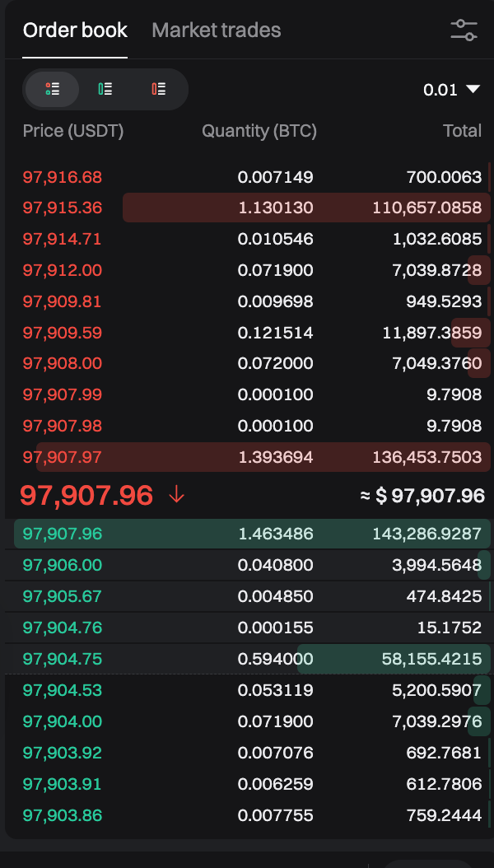This screenshot has height=868, width=494.
Task: Click the white dropdown arrow beside 0.01
Action: tap(473, 89)
